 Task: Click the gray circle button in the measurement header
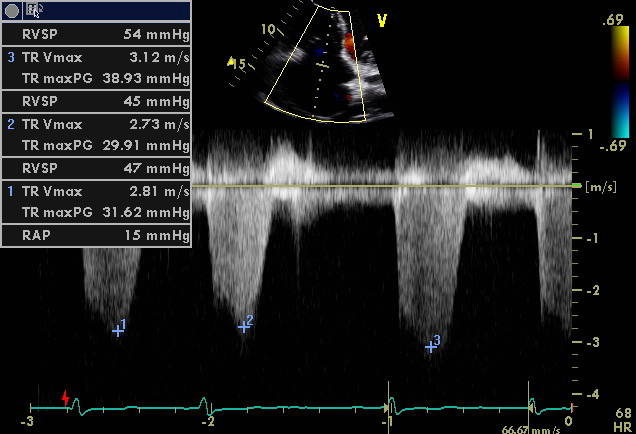click(11, 10)
